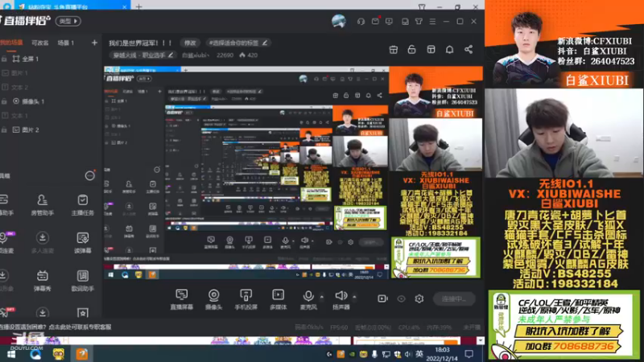The height and width of the screenshot is (362, 644).
Task: Change category 穿越火线 - 职业选手
Action: point(143,55)
